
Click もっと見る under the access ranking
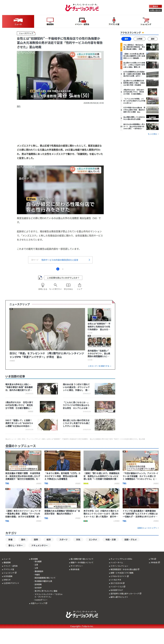point(153,134)
